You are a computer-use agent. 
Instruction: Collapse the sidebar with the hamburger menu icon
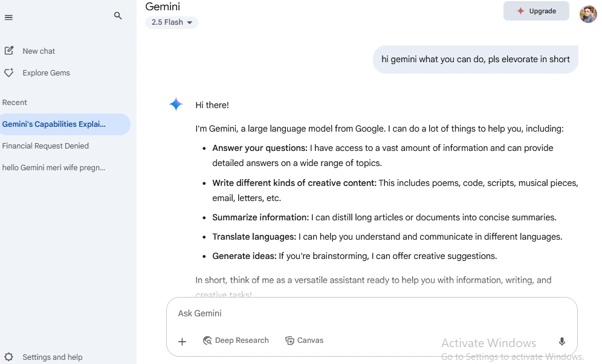[8, 18]
